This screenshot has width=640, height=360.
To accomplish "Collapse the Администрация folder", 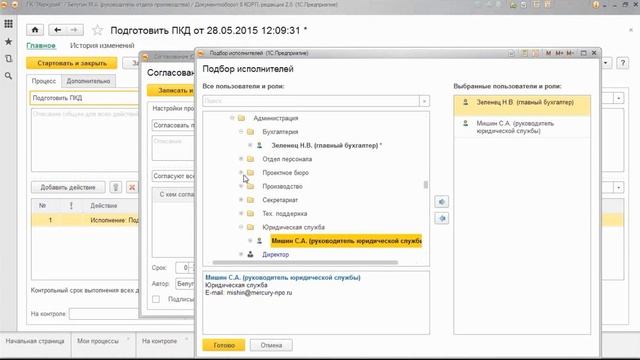I will pos(232,118).
